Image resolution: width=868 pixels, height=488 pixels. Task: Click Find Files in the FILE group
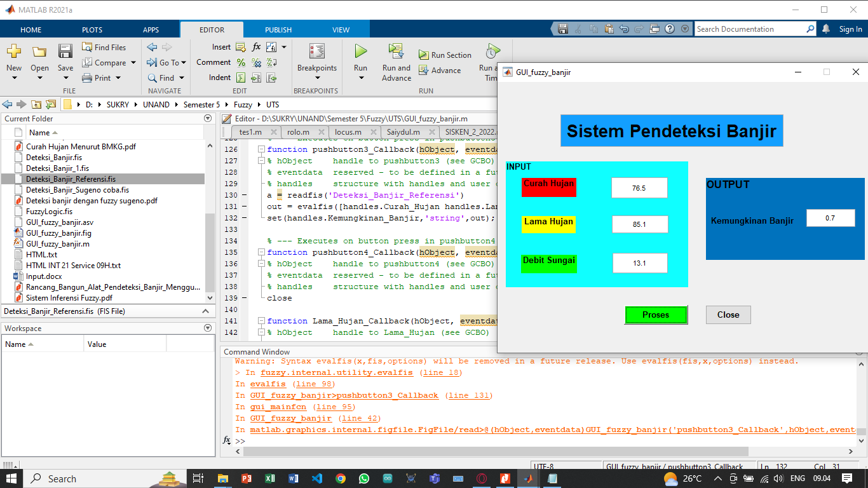click(x=104, y=47)
